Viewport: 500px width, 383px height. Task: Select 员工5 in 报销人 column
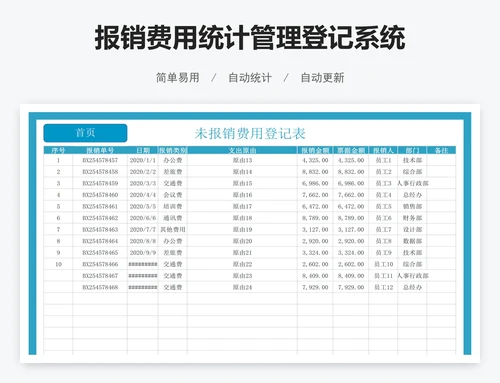[x=383, y=206]
